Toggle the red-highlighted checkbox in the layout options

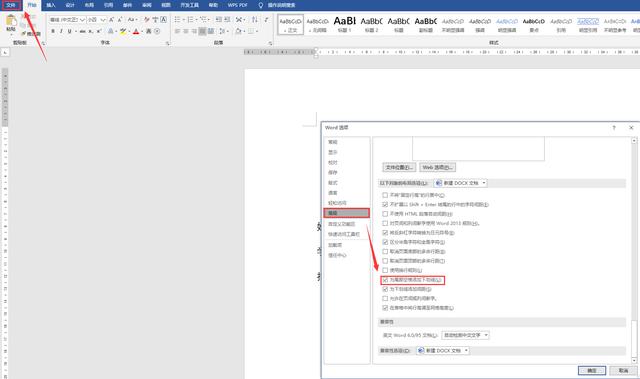click(x=385, y=280)
